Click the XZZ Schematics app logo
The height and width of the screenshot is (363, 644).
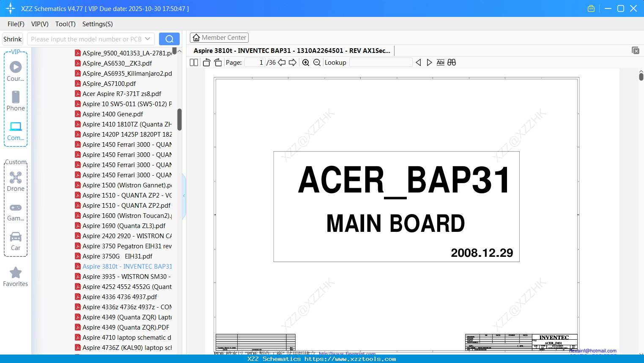coord(11,8)
